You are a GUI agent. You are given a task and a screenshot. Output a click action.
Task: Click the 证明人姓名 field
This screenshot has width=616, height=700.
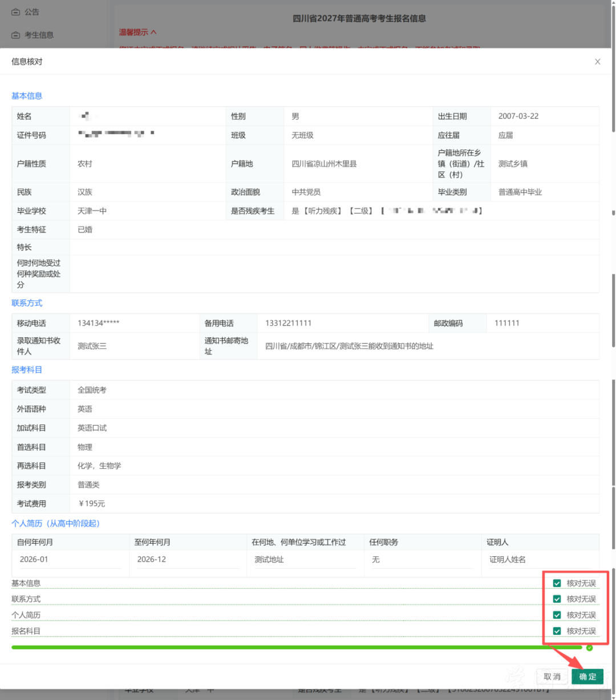(540, 560)
